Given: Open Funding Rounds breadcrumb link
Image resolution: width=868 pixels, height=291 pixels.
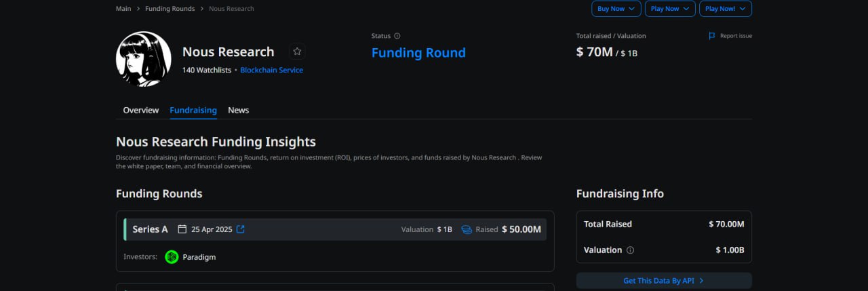Looking at the screenshot, I should [x=170, y=9].
